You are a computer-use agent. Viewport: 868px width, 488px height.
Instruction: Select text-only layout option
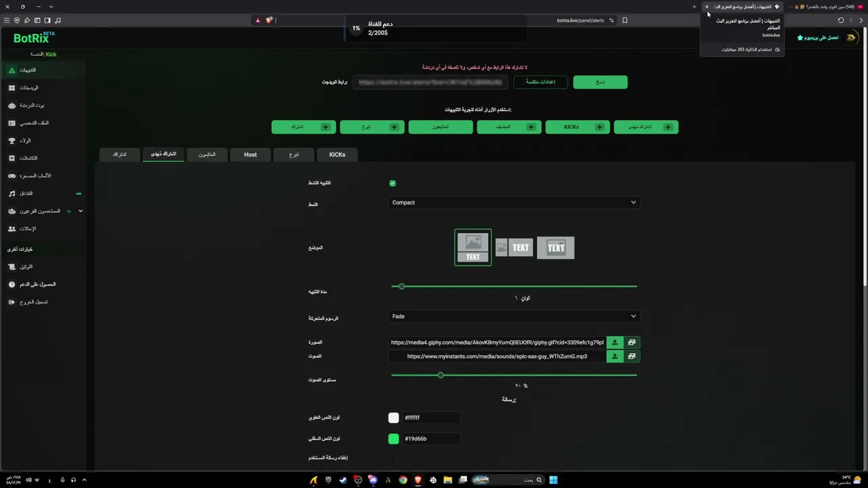555,247
